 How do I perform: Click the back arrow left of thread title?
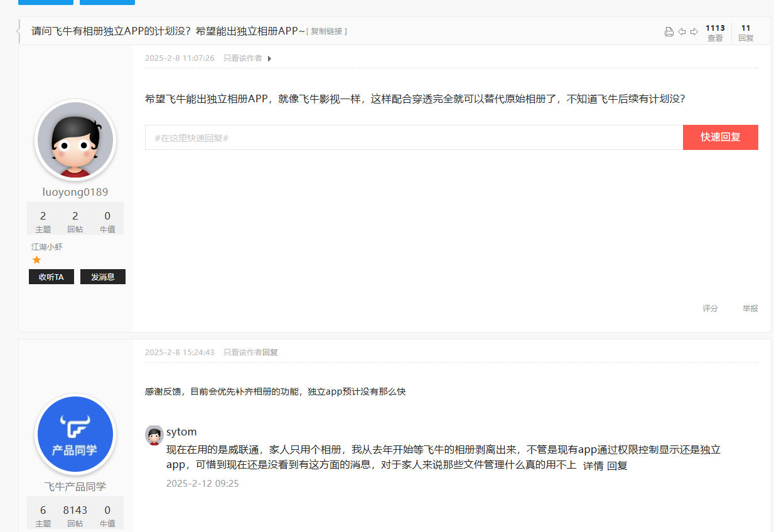(x=19, y=31)
